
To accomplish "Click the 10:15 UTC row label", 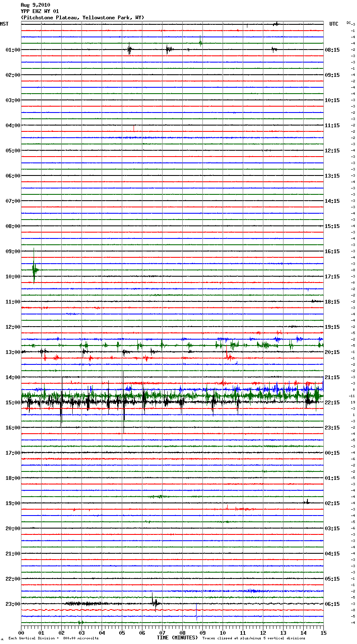I will [332, 100].
